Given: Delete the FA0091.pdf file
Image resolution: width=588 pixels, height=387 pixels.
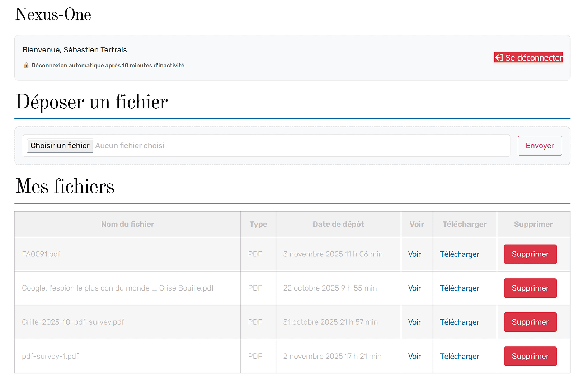Looking at the screenshot, I should pyautogui.click(x=530, y=254).
